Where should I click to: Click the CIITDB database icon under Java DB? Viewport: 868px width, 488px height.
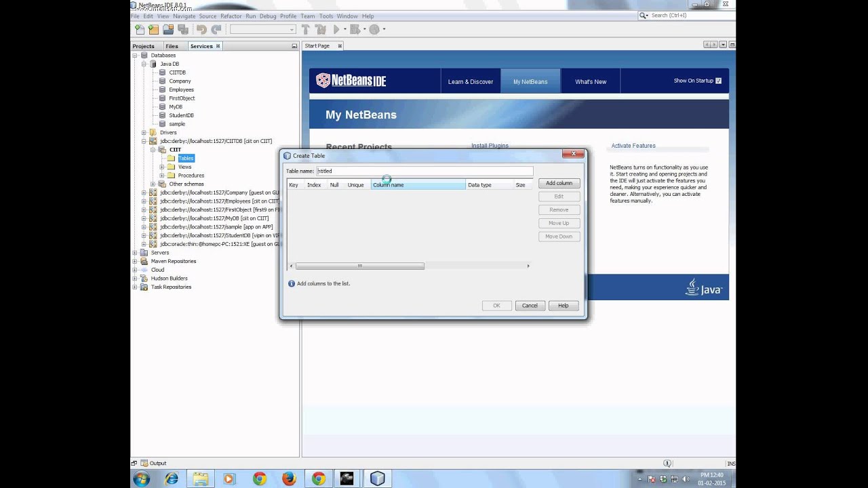[x=163, y=73]
